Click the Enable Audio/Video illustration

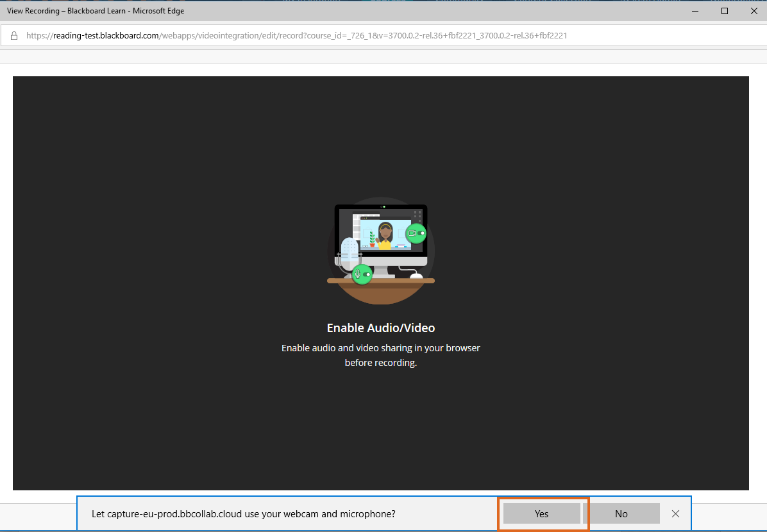pos(380,251)
